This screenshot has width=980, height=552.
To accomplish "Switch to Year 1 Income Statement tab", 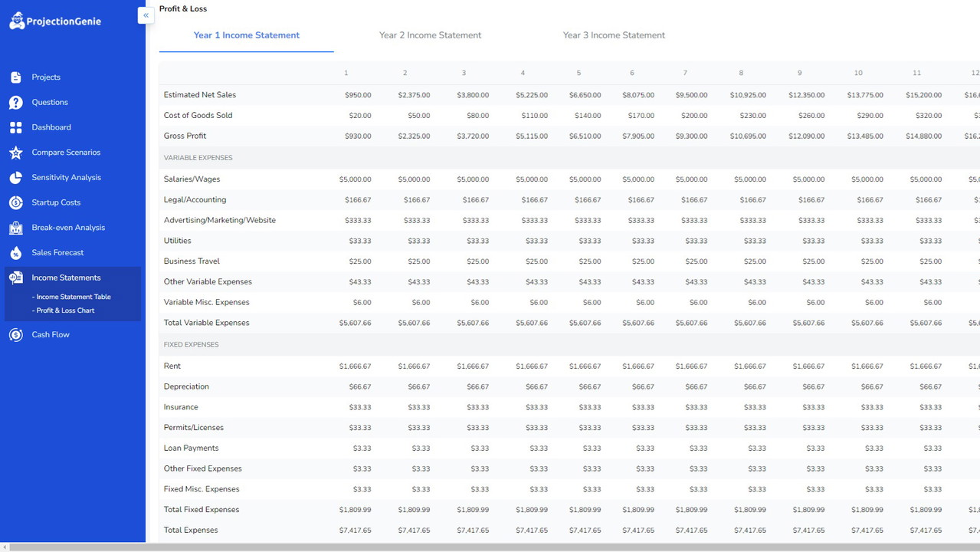I will click(x=247, y=35).
